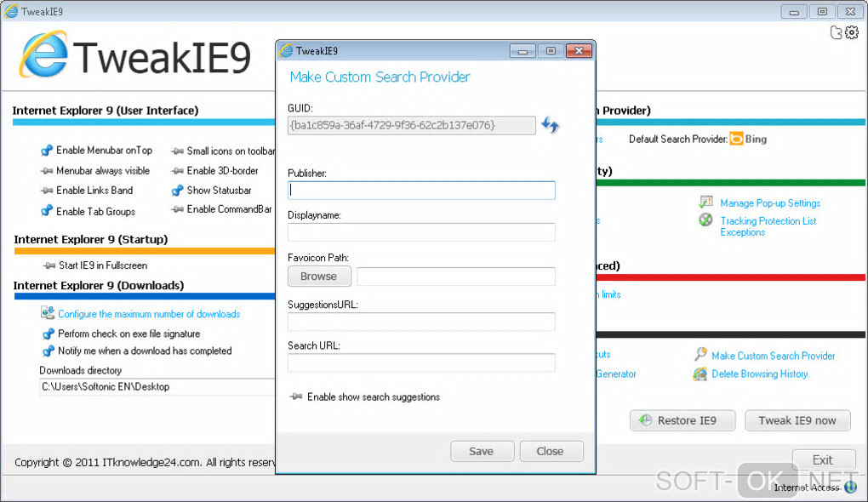Screen dimensions: 868x502
Task: Click the Displayname text field
Action: pos(421,232)
